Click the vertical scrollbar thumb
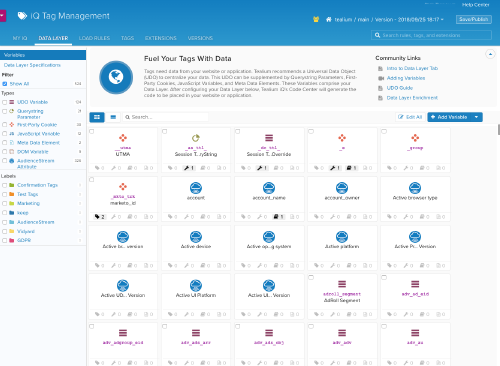 pos(499,129)
